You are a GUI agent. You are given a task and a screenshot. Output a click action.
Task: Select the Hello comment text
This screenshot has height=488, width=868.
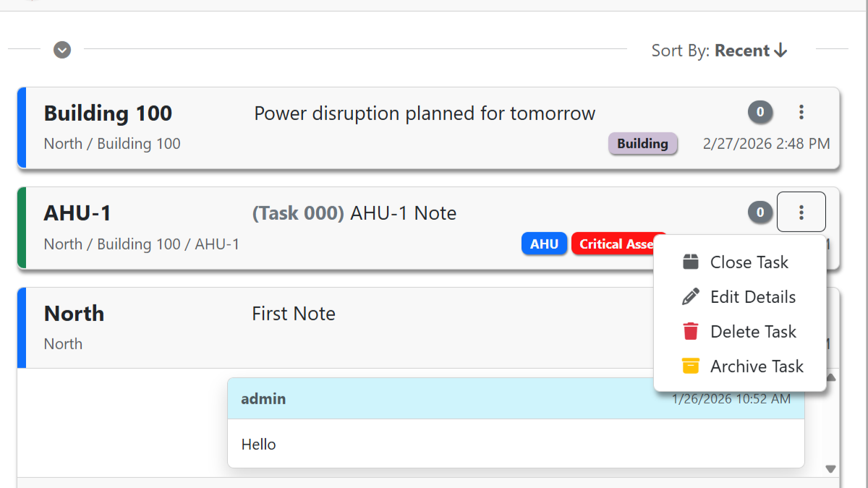tap(258, 444)
